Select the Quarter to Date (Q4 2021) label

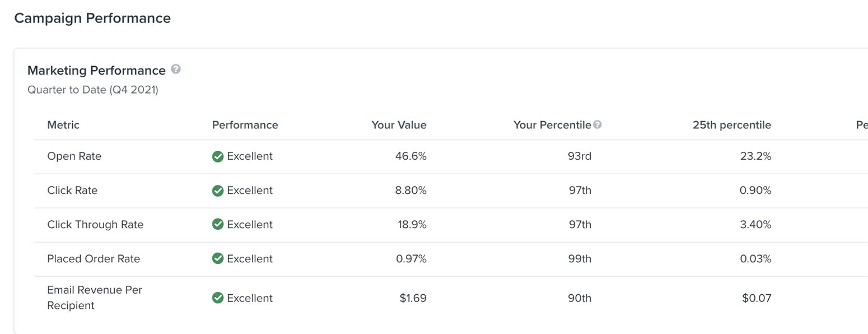click(93, 90)
